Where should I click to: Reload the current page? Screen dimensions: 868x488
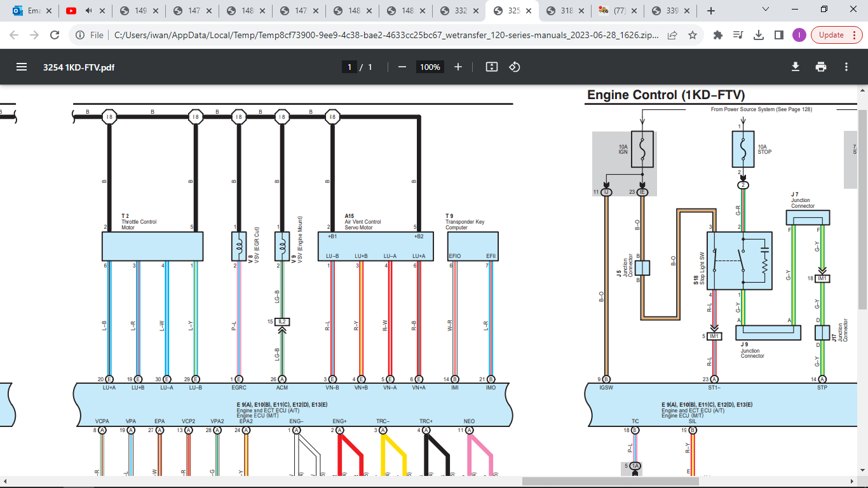coord(55,35)
